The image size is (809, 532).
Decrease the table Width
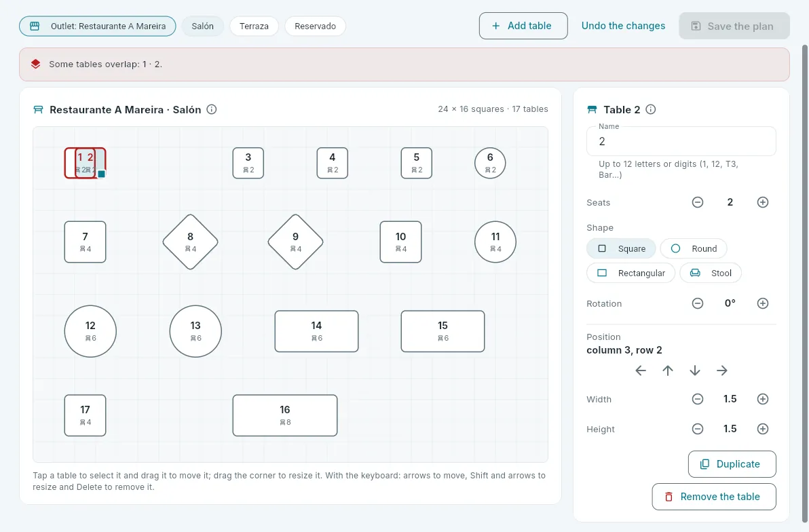[698, 399]
